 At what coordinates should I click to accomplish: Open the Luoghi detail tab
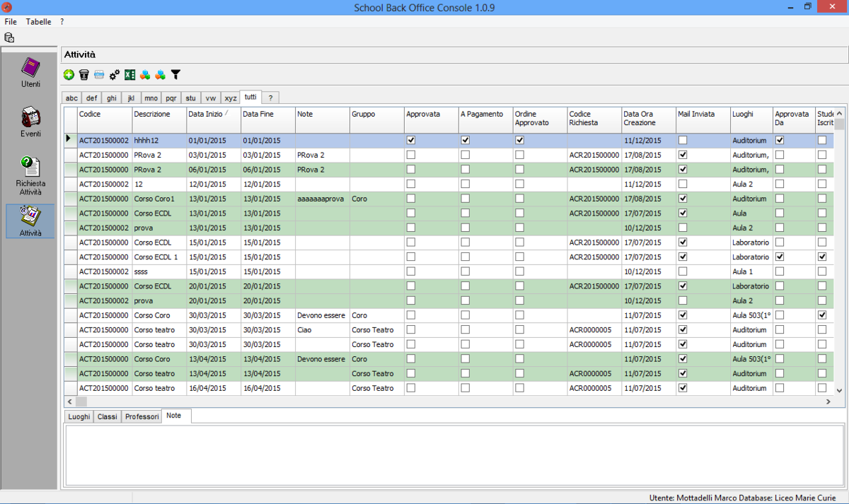(79, 416)
